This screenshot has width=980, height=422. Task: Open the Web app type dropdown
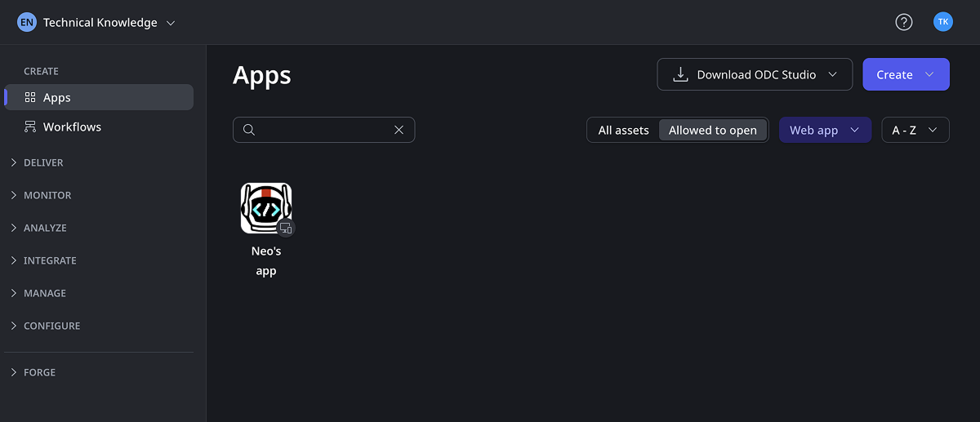tap(825, 130)
